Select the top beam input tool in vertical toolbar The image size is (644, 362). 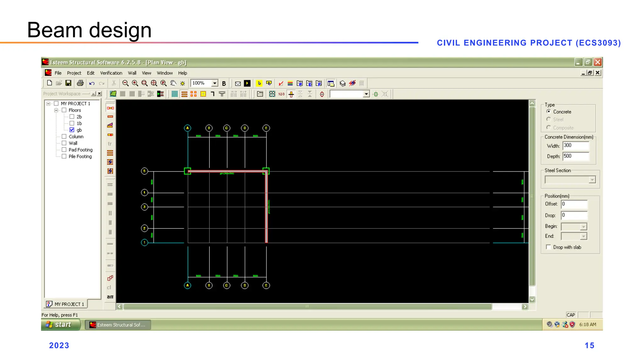pos(110,108)
